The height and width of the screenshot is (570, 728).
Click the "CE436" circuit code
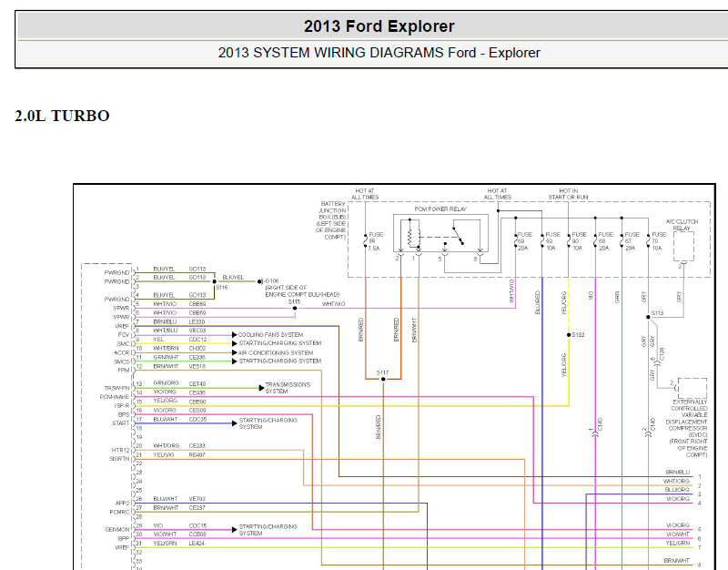tap(197, 392)
